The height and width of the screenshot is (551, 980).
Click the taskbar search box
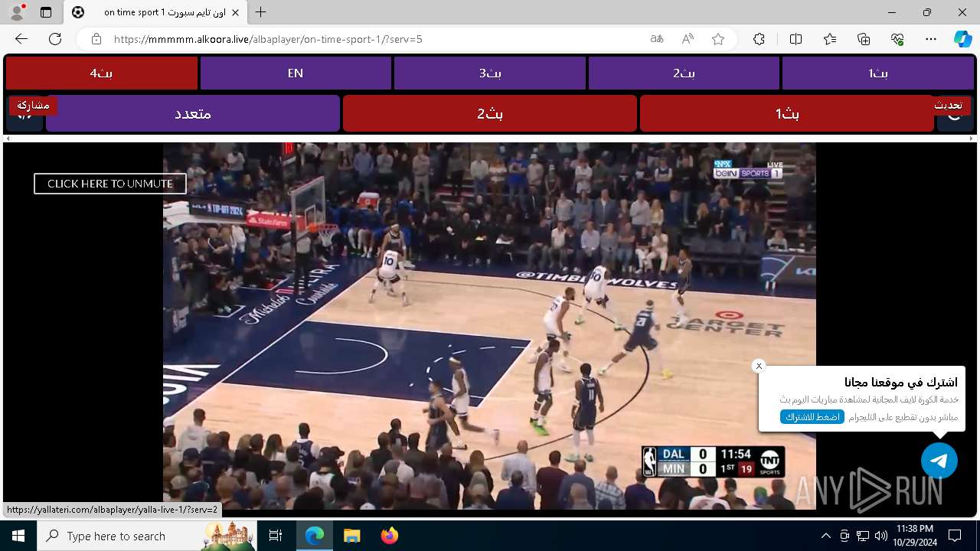[147, 536]
